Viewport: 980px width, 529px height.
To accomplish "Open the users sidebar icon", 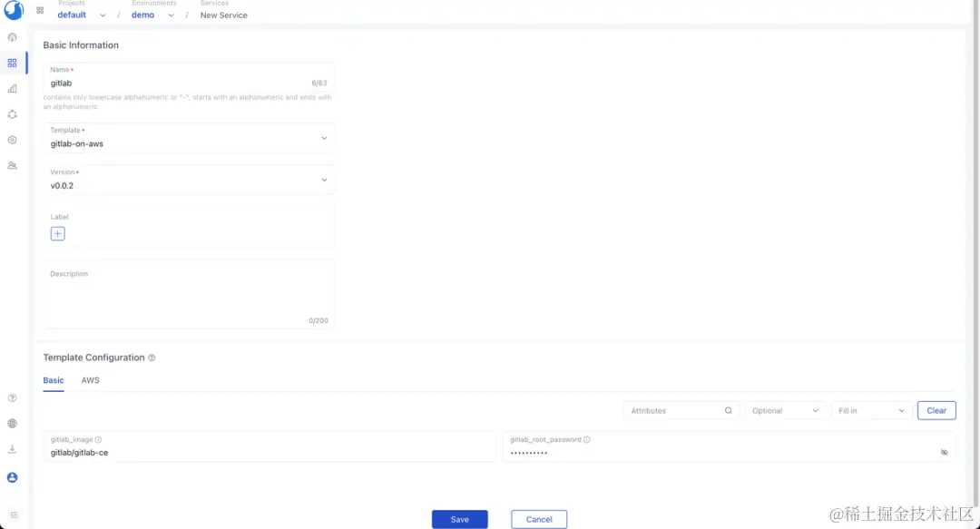I will click(x=12, y=166).
